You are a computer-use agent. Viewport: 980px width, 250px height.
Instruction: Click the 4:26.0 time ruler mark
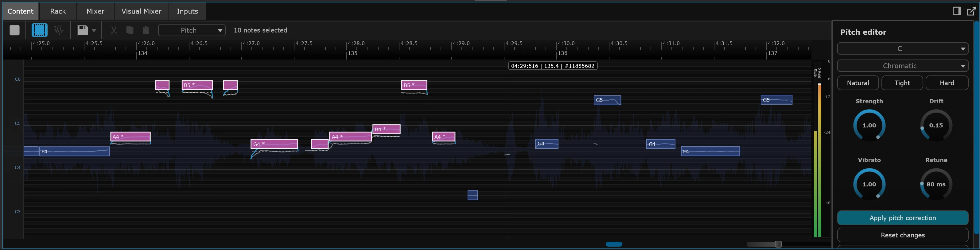[x=146, y=43]
